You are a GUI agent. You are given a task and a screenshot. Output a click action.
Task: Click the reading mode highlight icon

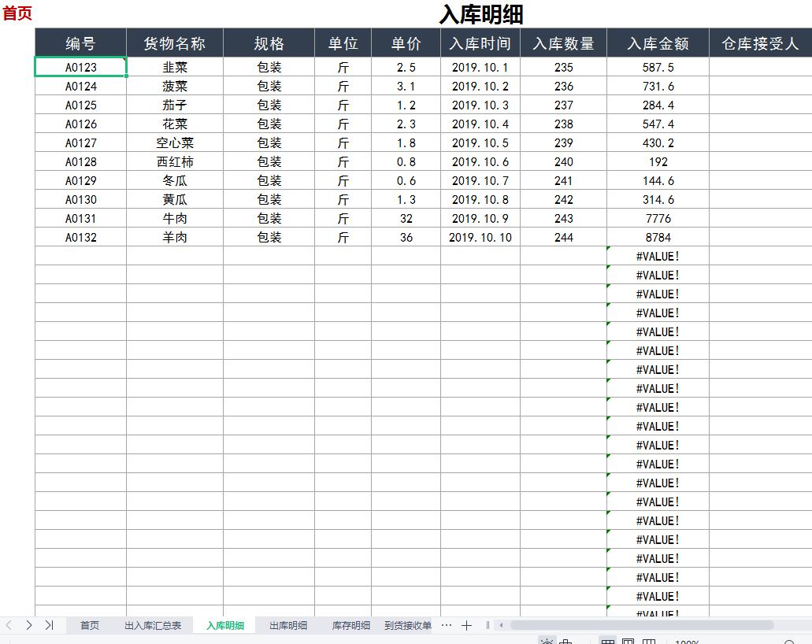point(565,642)
